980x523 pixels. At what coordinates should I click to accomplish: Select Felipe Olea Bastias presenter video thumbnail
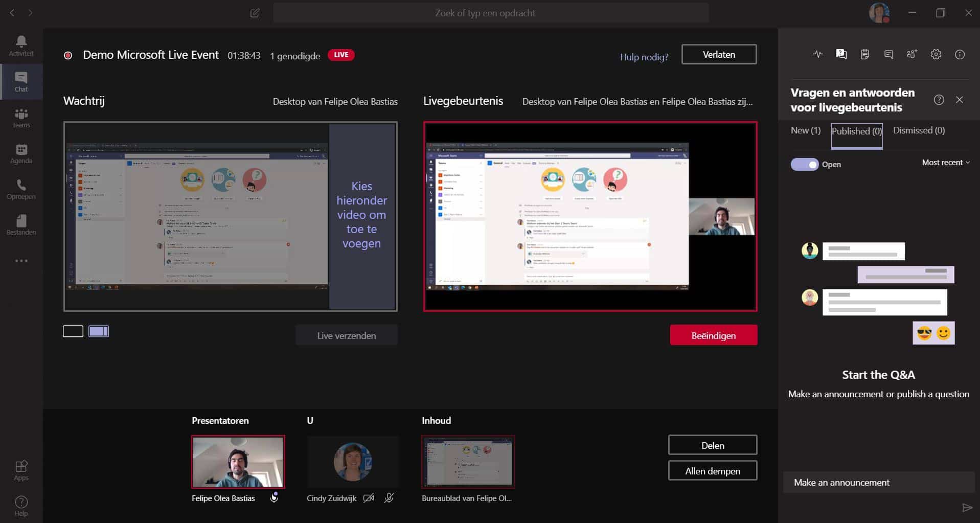click(238, 462)
